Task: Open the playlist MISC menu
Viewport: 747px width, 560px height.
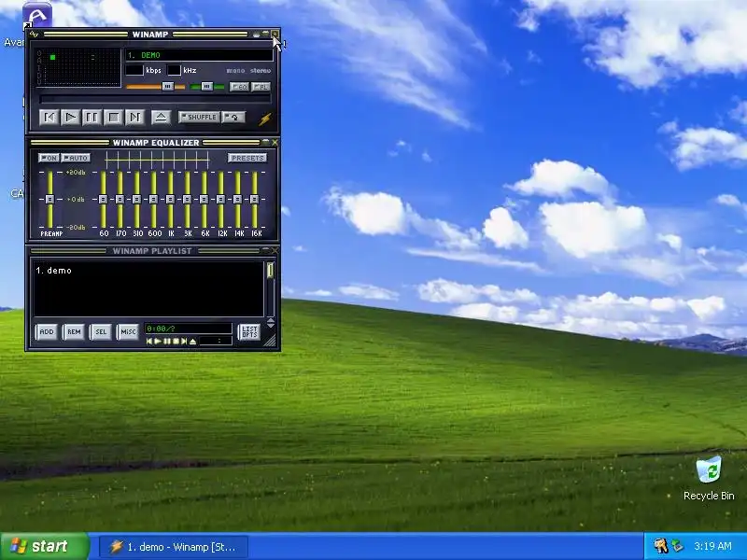Action: pos(128,332)
